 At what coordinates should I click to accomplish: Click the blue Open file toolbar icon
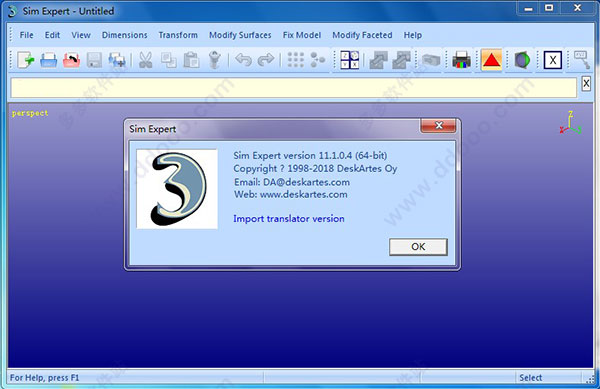pos(49,60)
